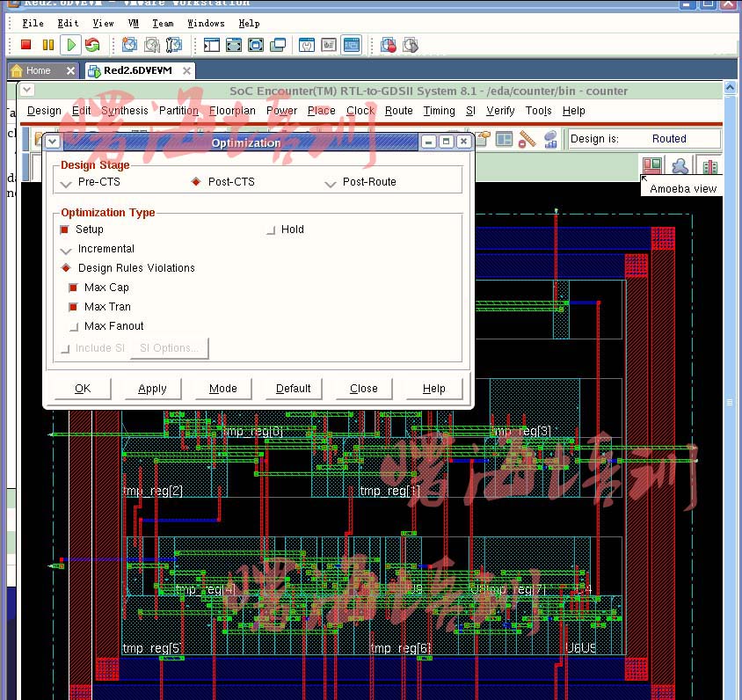Enable the Max Fanout checkbox
742x700 pixels.
pyautogui.click(x=74, y=326)
